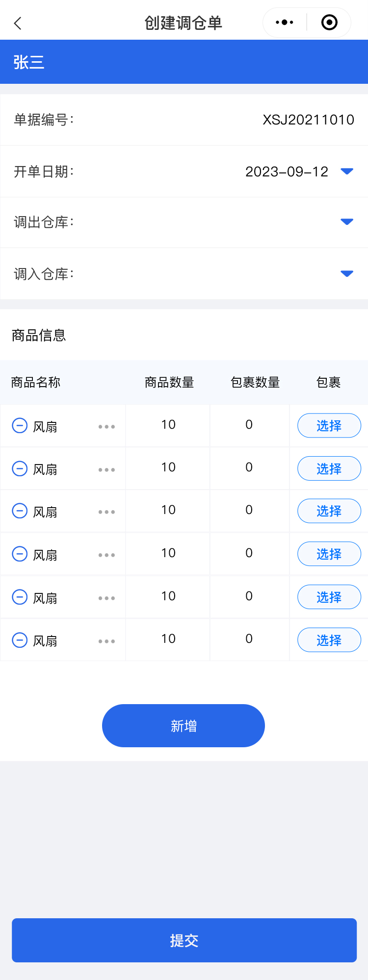Screen dimensions: 368x980
Task: Tap the mini program close target icon
Action: (x=329, y=23)
